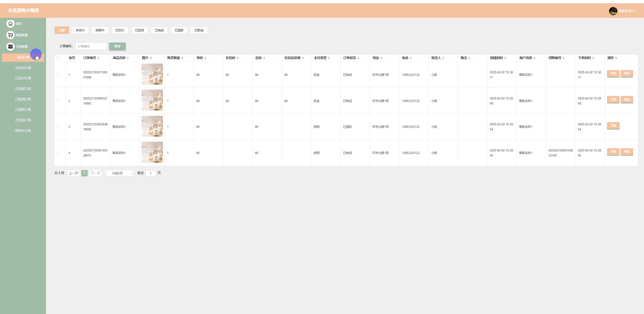
Task: Click the home icon in sidebar
Action: 10,23
